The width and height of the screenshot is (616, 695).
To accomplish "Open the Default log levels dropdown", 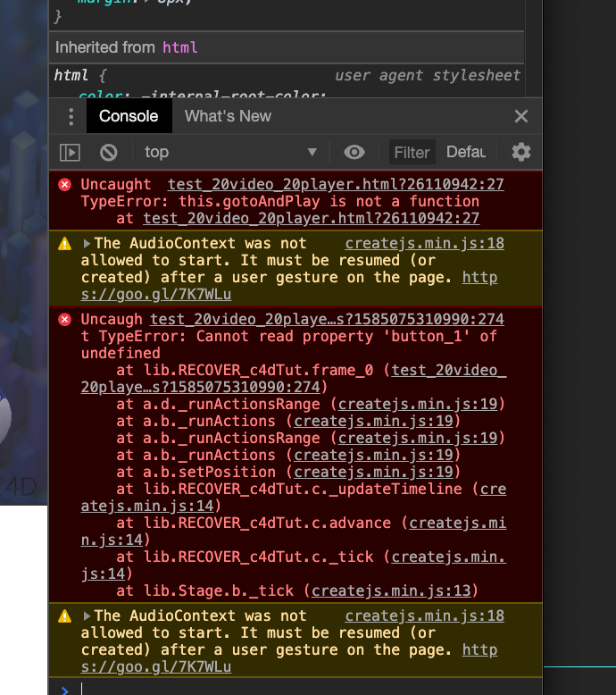I will [x=466, y=152].
